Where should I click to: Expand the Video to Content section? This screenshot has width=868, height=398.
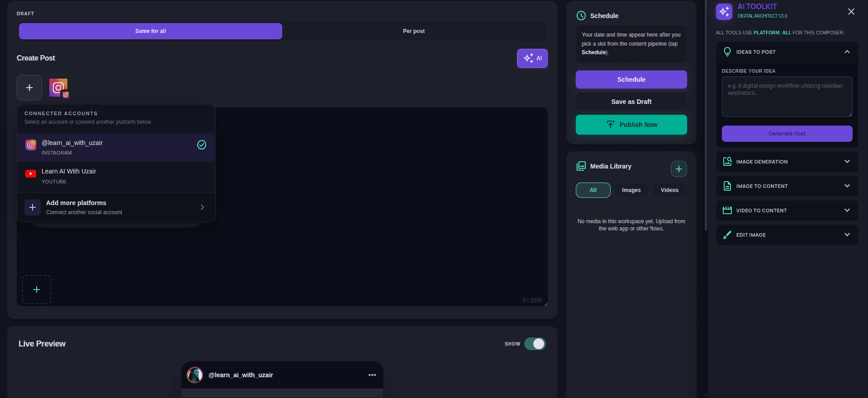click(x=787, y=211)
